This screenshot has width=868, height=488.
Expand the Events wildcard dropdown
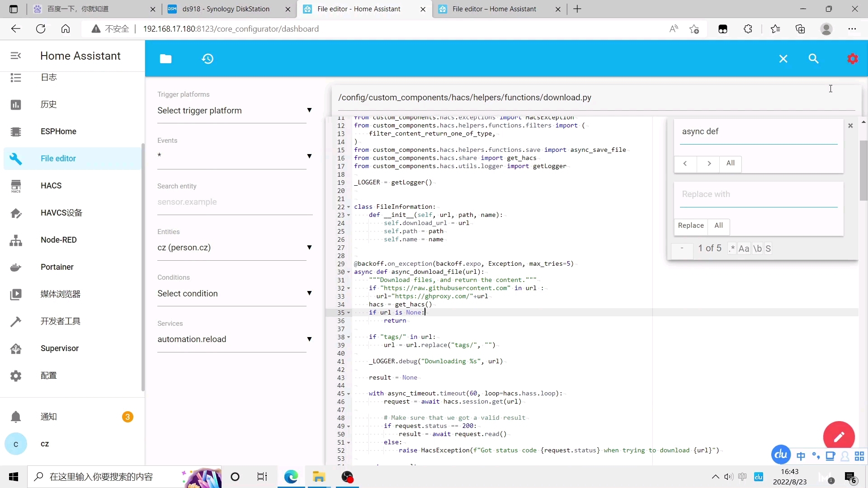click(310, 155)
